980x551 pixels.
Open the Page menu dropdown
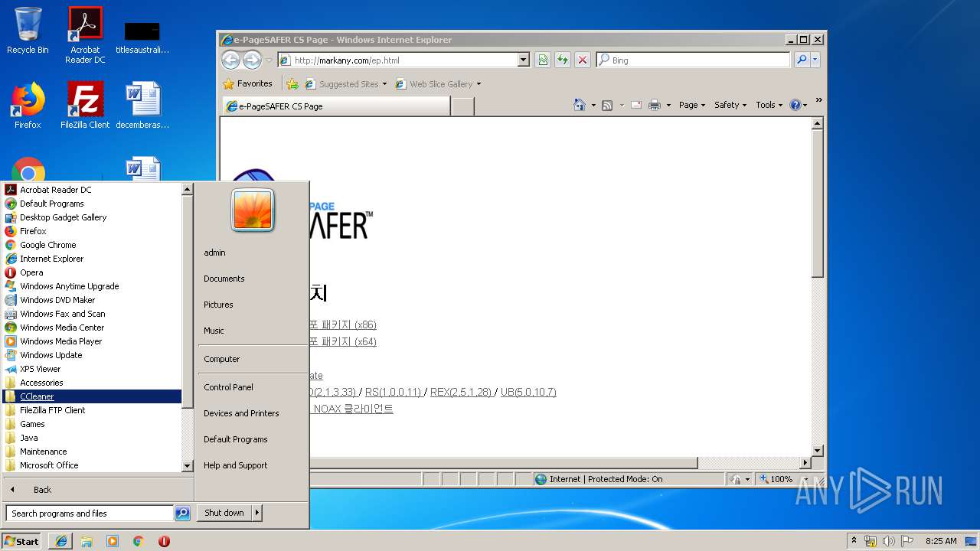coord(692,105)
